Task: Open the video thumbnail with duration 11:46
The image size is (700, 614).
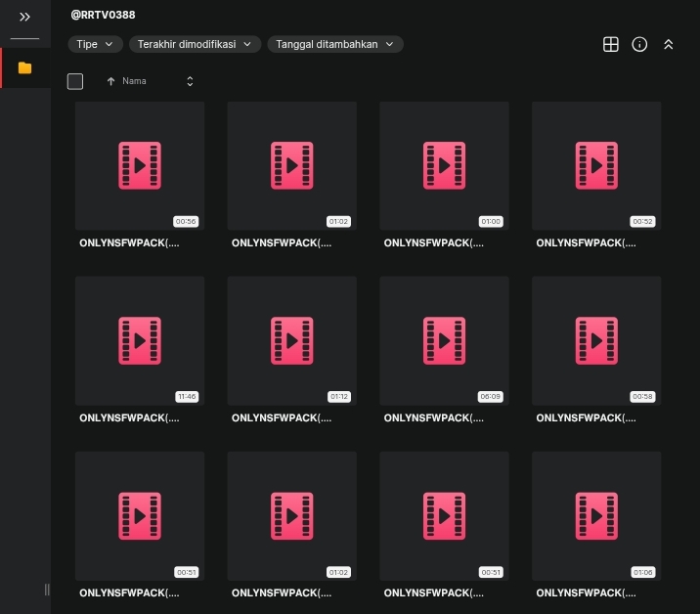Action: click(140, 340)
